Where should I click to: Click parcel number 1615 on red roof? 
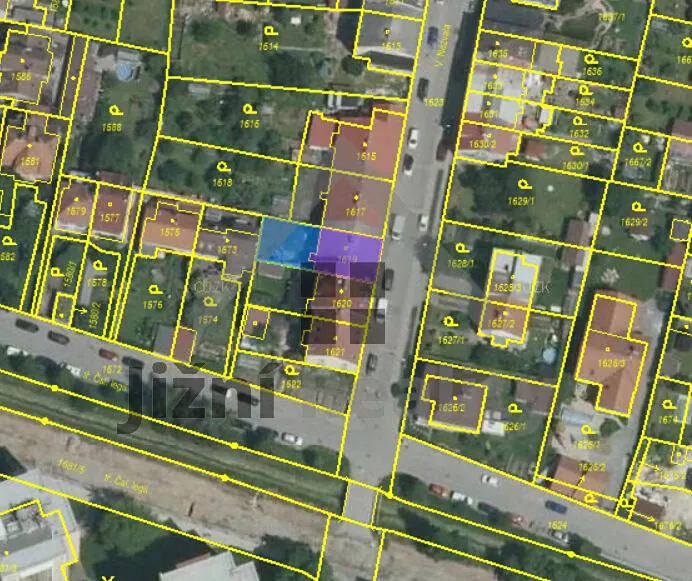tap(366, 156)
